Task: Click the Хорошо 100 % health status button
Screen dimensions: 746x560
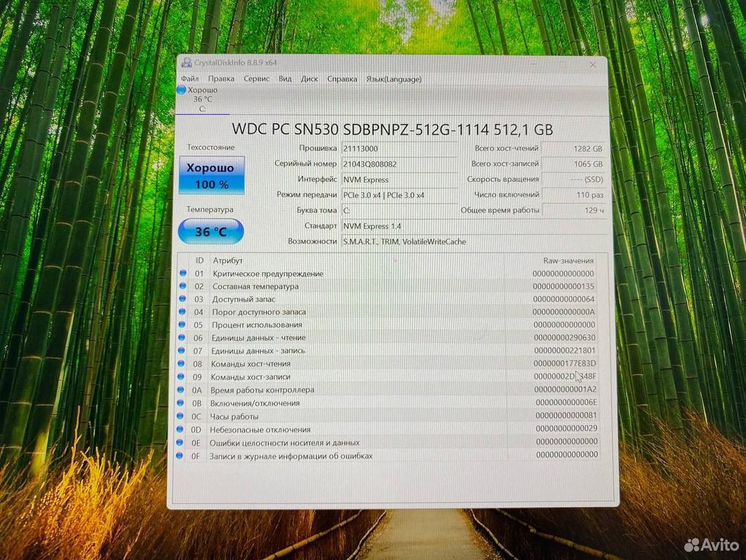Action: (x=211, y=176)
